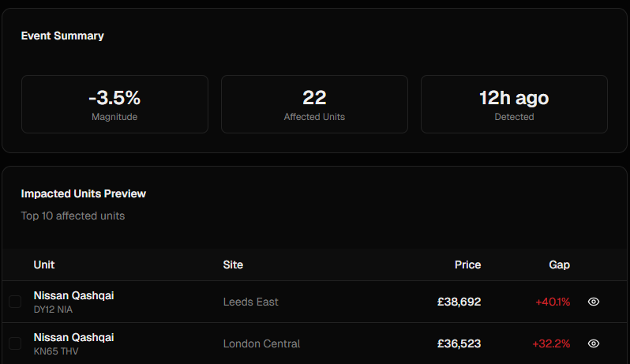Sort by the Unit column header
This screenshot has height=364, width=630.
click(44, 265)
